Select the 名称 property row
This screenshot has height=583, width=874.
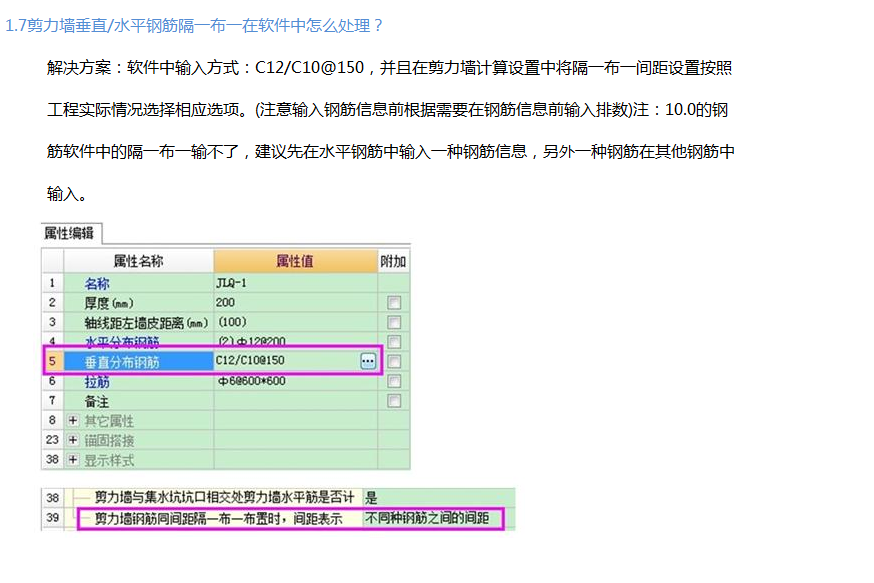226,283
